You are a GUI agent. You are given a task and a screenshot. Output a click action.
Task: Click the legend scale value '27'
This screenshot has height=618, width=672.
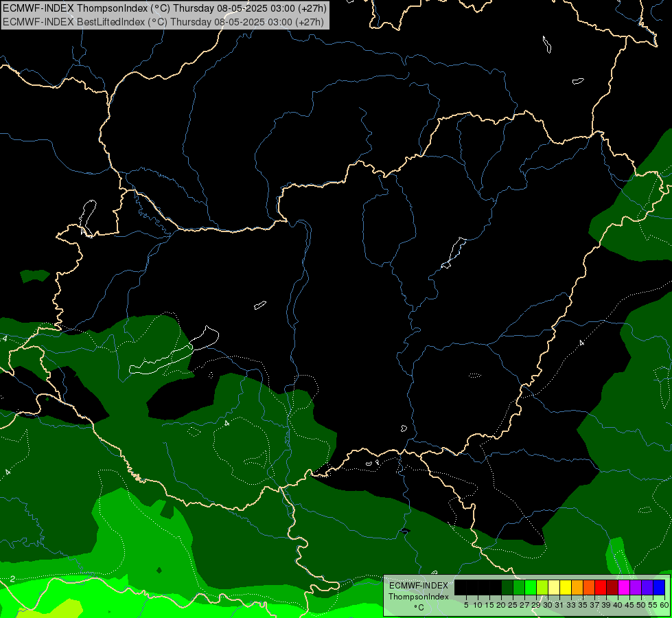(x=524, y=605)
